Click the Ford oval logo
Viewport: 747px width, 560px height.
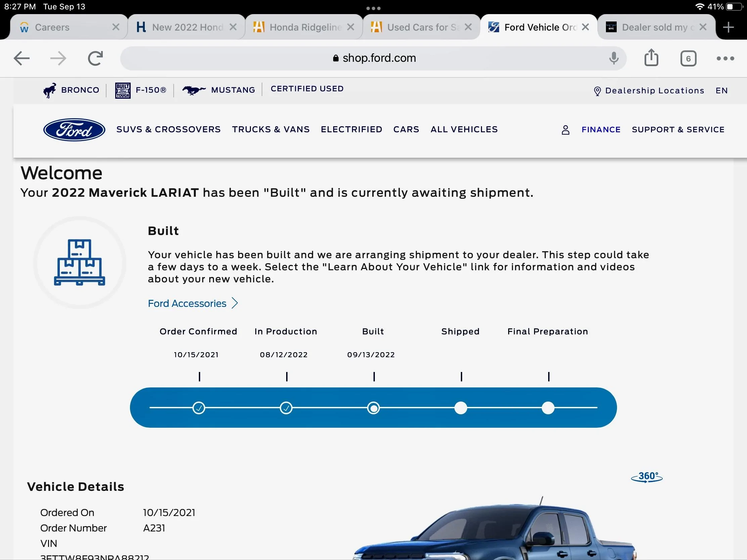click(74, 130)
